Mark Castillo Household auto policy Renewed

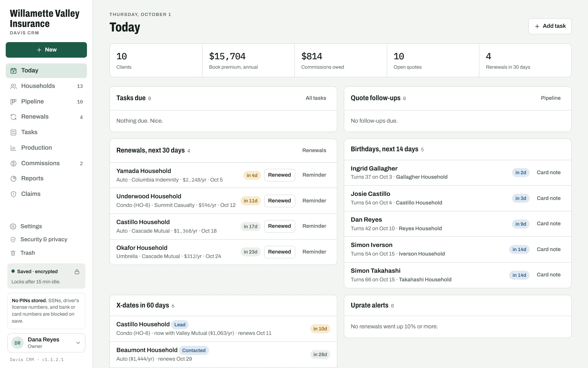tap(280, 226)
